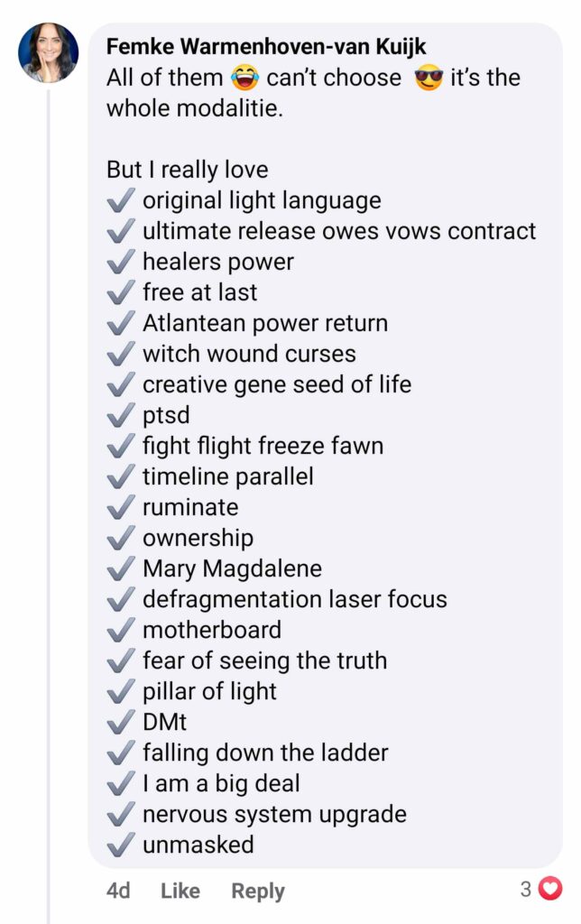Viewport: 581px width, 924px height.
Task: Click checkmark beside healers power
Action: [120, 262]
